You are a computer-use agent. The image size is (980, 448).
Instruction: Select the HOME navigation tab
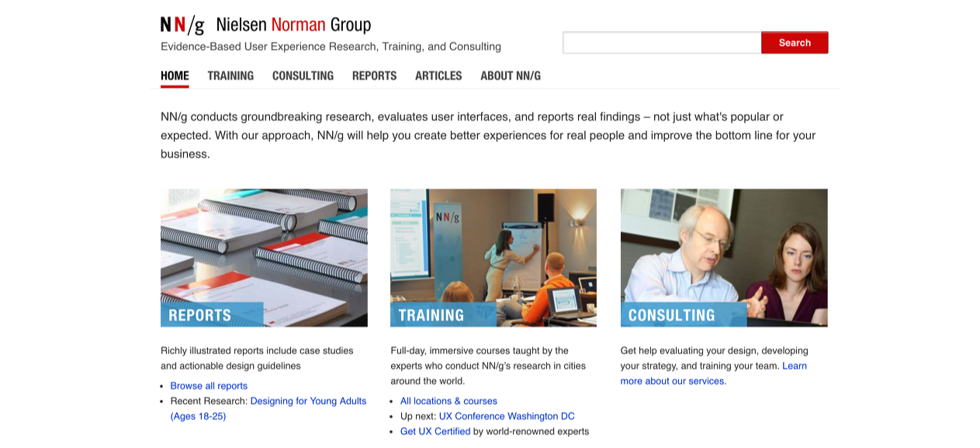pos(175,76)
